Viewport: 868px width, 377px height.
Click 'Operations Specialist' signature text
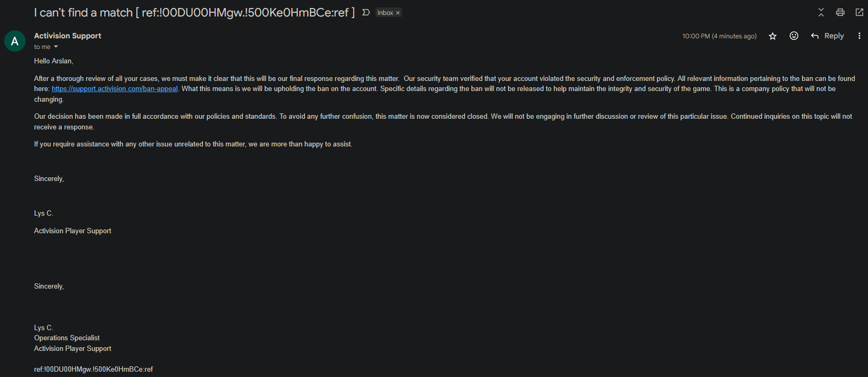pyautogui.click(x=67, y=338)
